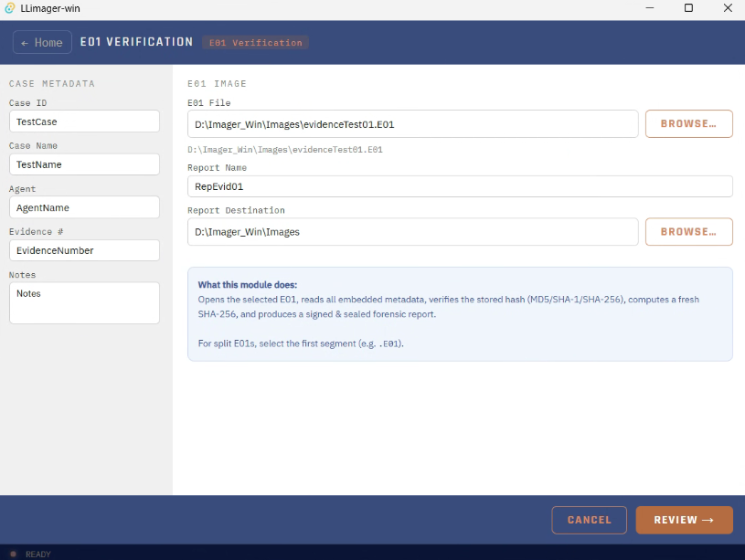Viewport: 745px width, 560px height.
Task: Click the E01 VERIFICATION page title
Action: coord(136,42)
